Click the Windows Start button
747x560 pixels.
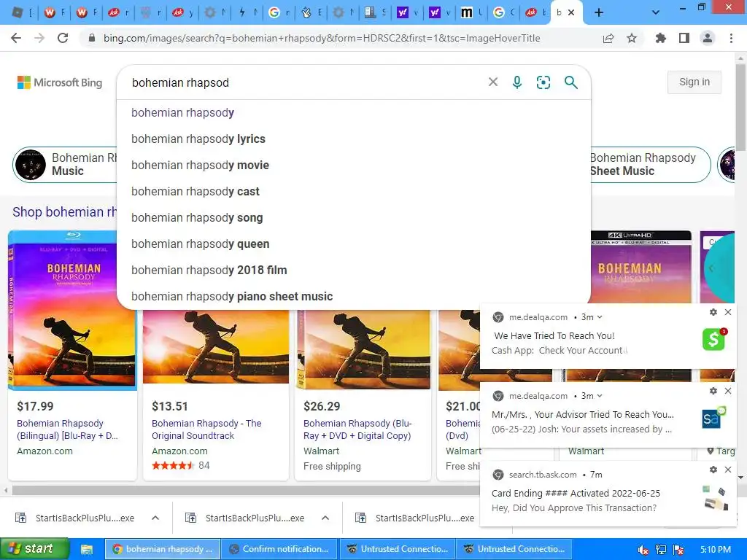34,549
